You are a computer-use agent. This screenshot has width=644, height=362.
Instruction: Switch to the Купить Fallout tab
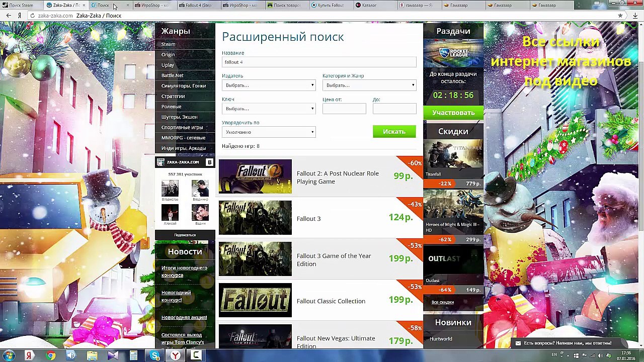[x=330, y=5]
